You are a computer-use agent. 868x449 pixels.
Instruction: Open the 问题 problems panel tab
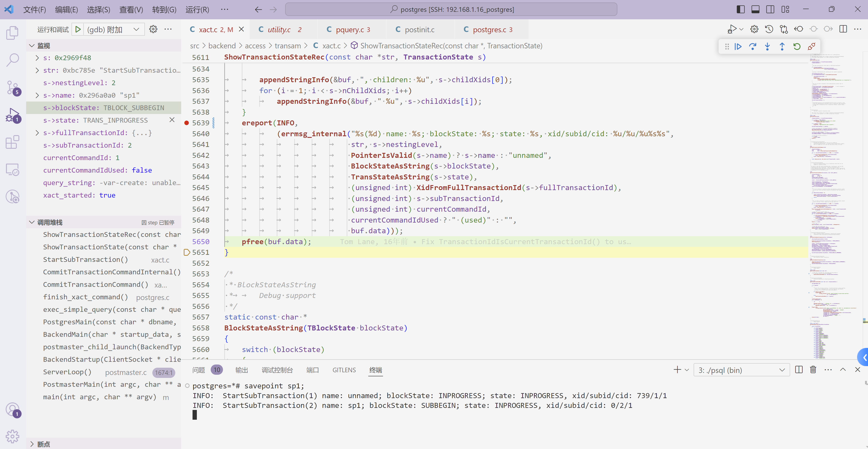[198, 370]
